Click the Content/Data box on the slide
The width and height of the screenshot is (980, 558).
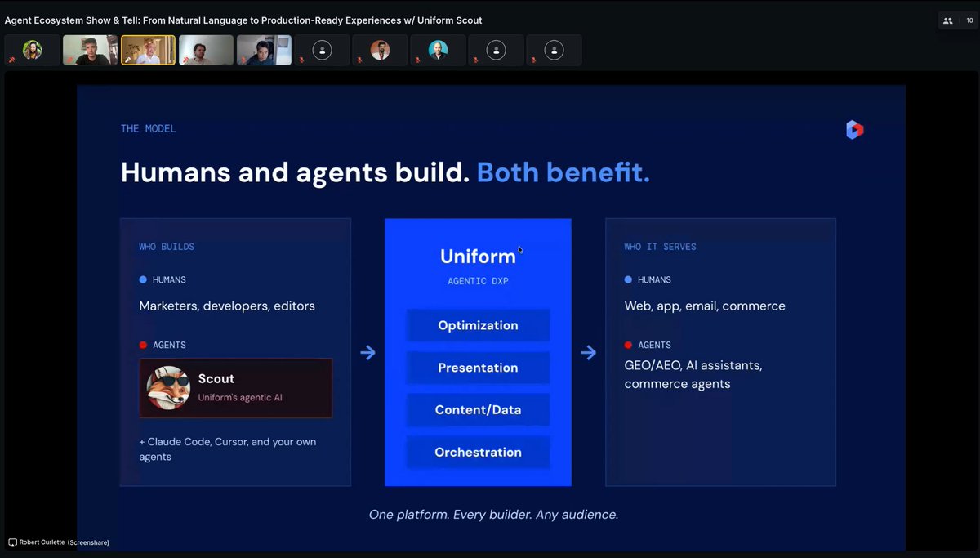pos(478,410)
